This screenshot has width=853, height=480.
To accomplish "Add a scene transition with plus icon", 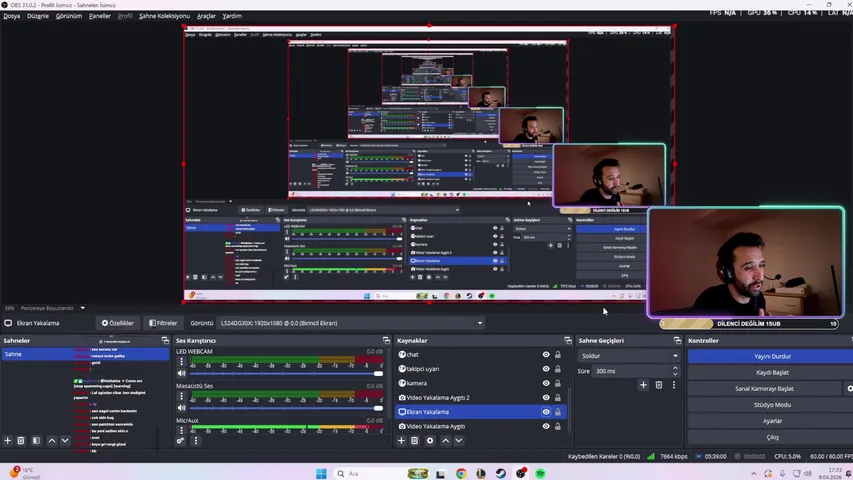I will (643, 385).
